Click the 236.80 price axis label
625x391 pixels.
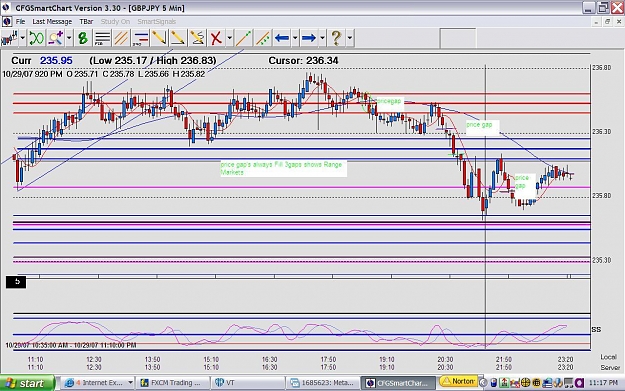click(601, 68)
